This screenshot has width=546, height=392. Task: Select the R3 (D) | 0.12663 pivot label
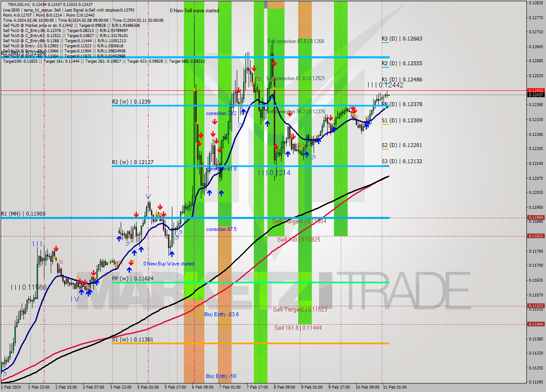[x=402, y=39]
